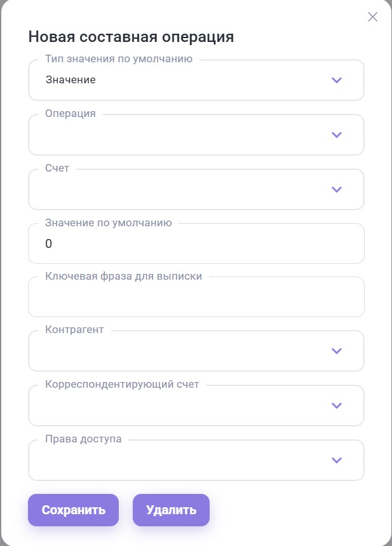Image resolution: width=392 pixels, height=546 pixels.
Task: Close the new composite operation dialog
Action: pos(373,17)
